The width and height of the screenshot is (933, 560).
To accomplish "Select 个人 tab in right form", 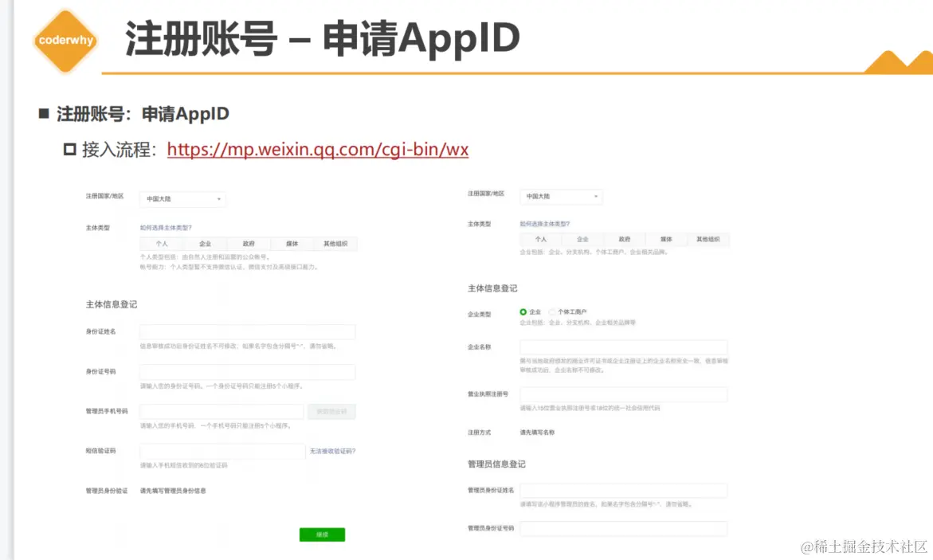I will pyautogui.click(x=541, y=239).
